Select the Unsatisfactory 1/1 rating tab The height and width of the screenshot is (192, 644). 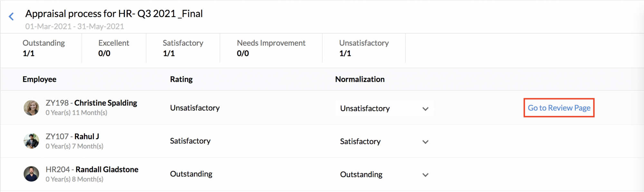coord(364,48)
